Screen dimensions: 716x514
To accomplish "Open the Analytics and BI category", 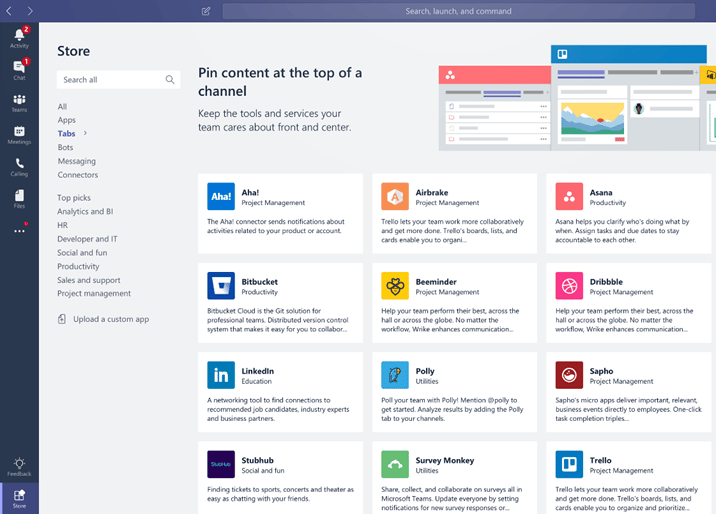I will [x=85, y=211].
